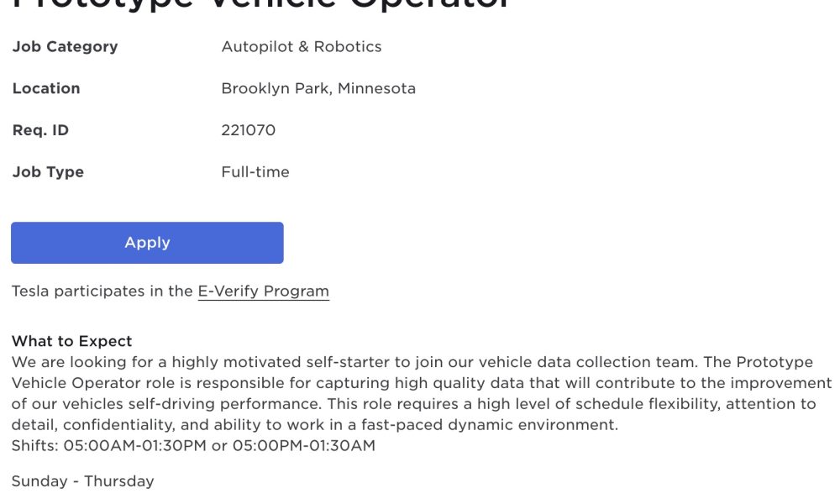Click the line starting 'We are looking for'
The width and height of the screenshot is (840, 504).
click(x=412, y=363)
